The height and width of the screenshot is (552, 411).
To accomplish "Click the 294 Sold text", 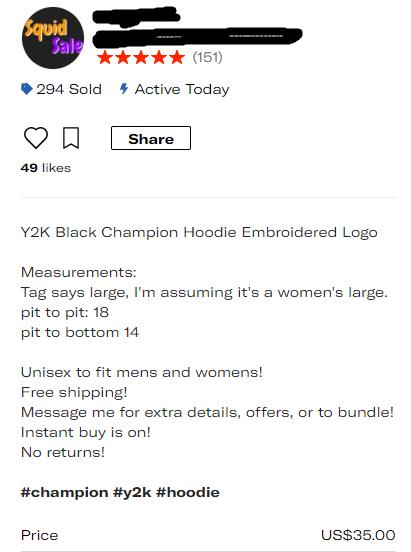I will pyautogui.click(x=69, y=89).
